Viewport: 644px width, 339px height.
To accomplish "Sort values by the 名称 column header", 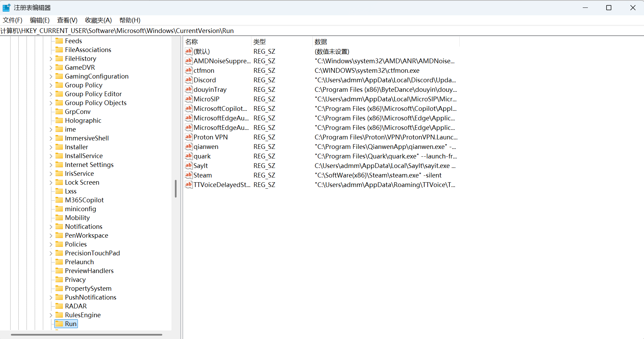I will pos(217,41).
